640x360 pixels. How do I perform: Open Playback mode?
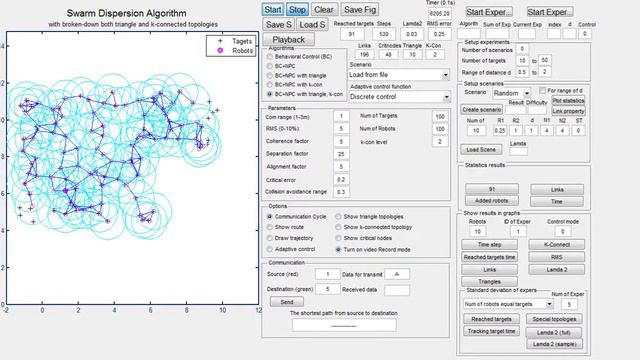coord(289,40)
